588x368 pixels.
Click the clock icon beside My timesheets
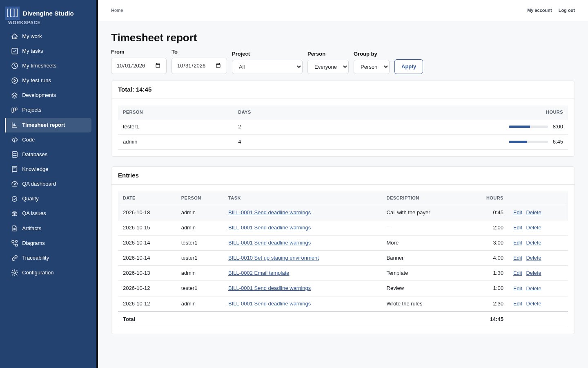tap(15, 66)
